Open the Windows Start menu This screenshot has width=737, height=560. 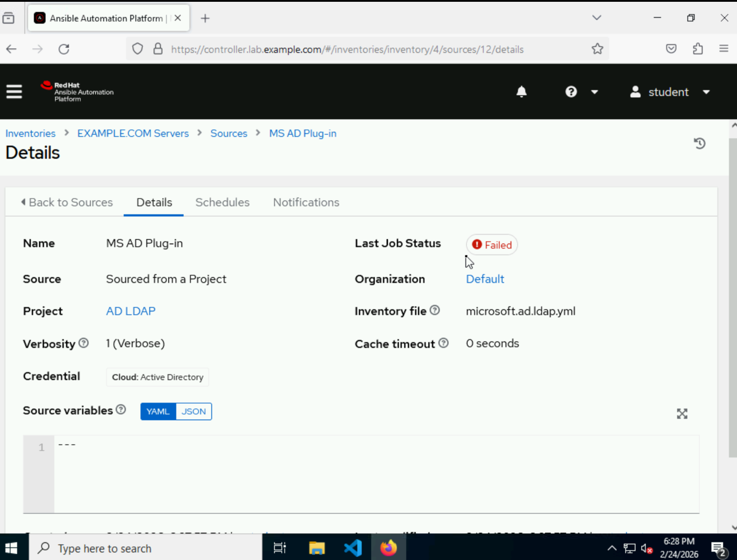point(11,548)
